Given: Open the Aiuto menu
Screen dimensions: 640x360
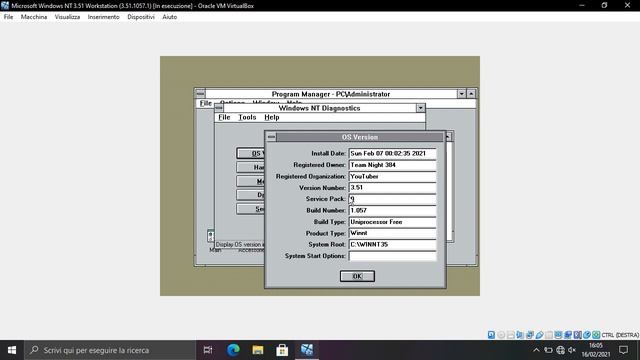Looking at the screenshot, I should [169, 17].
